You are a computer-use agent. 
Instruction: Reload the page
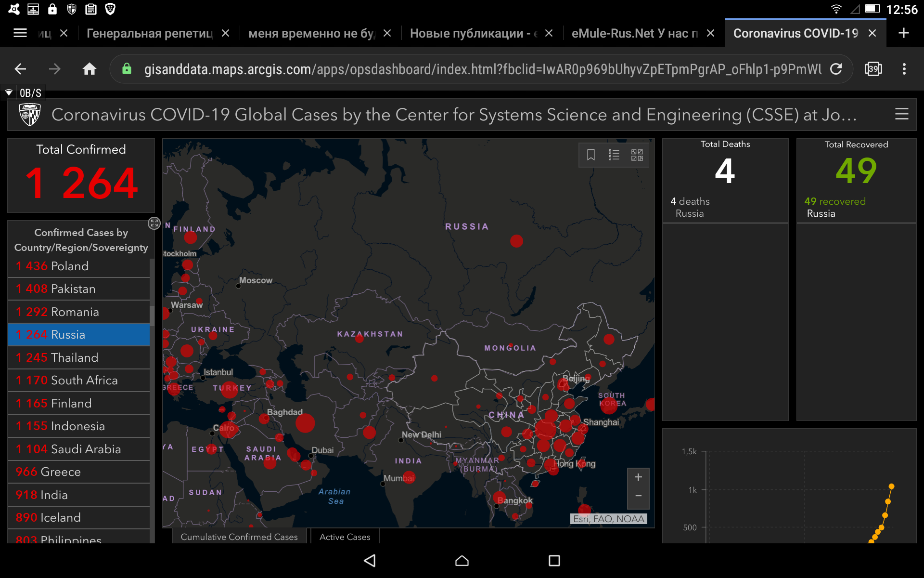click(836, 69)
